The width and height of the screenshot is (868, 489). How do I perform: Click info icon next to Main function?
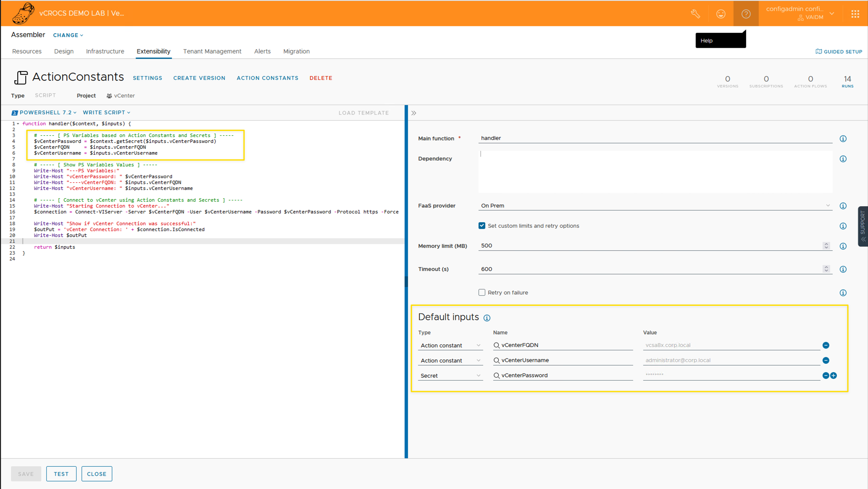(x=843, y=139)
